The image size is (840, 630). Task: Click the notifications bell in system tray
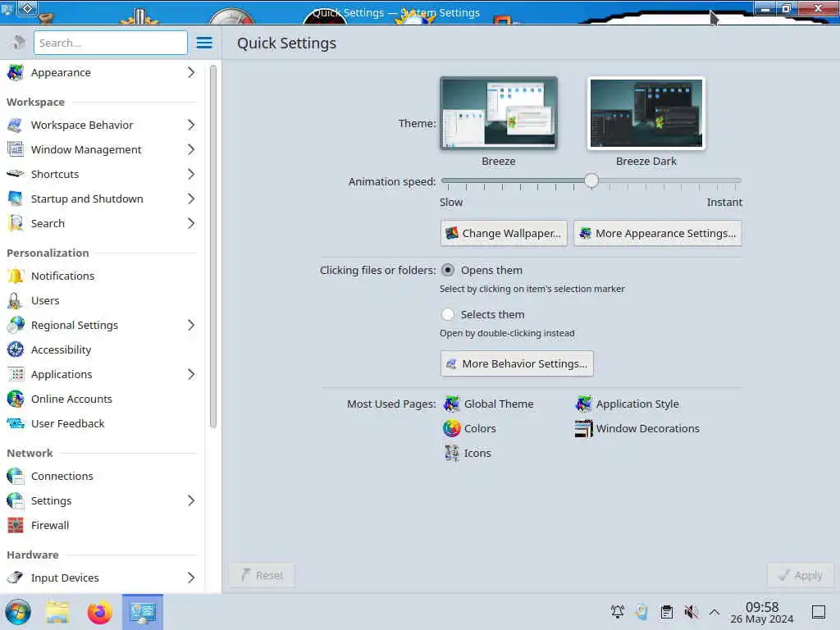617,612
